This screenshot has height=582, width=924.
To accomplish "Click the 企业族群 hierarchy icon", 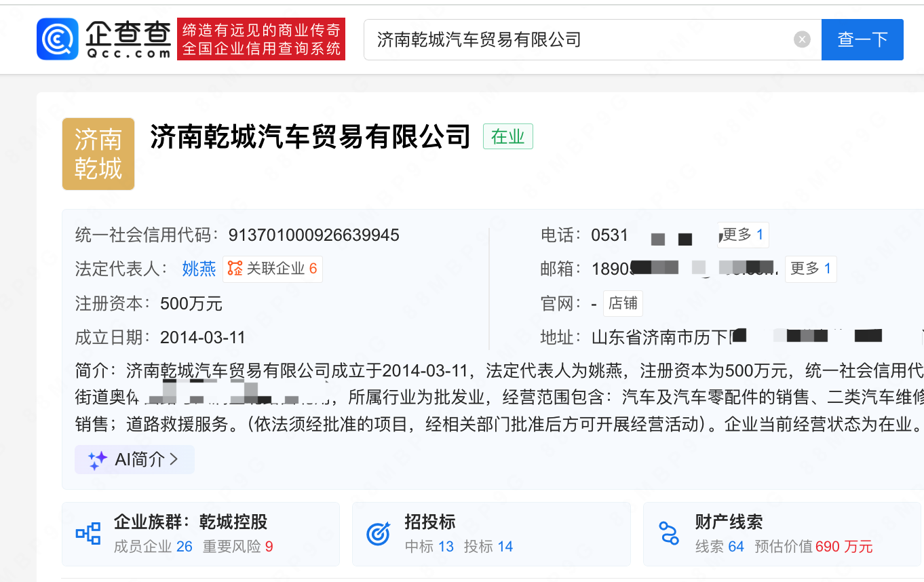I will point(88,534).
